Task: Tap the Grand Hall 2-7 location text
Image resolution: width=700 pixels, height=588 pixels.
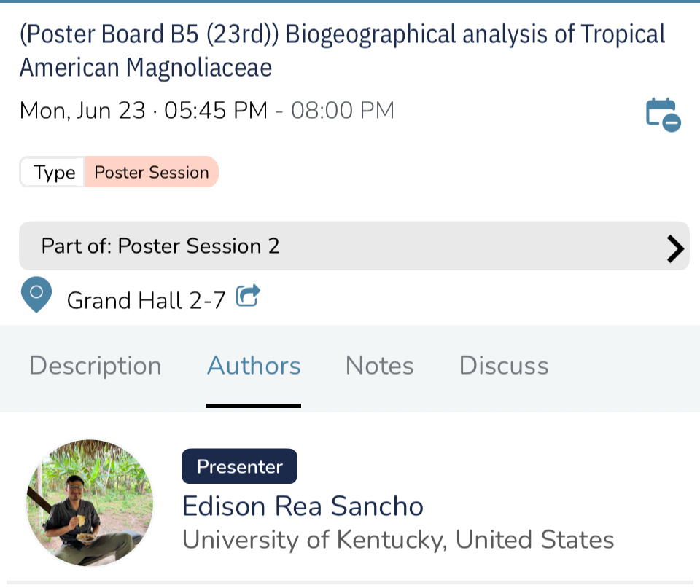Action: pos(146,299)
